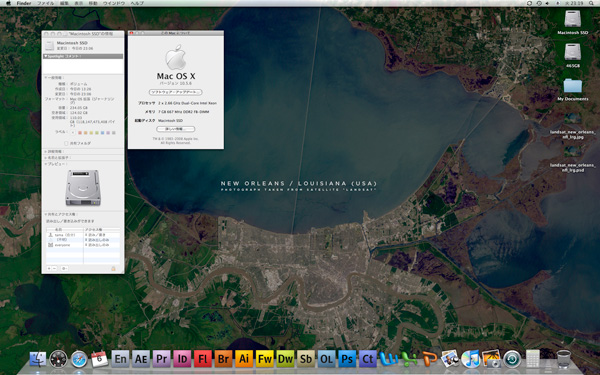Image resolution: width=600 pixels, height=375 pixels.
Task: Open the 移動 menu
Action: coord(93,3)
